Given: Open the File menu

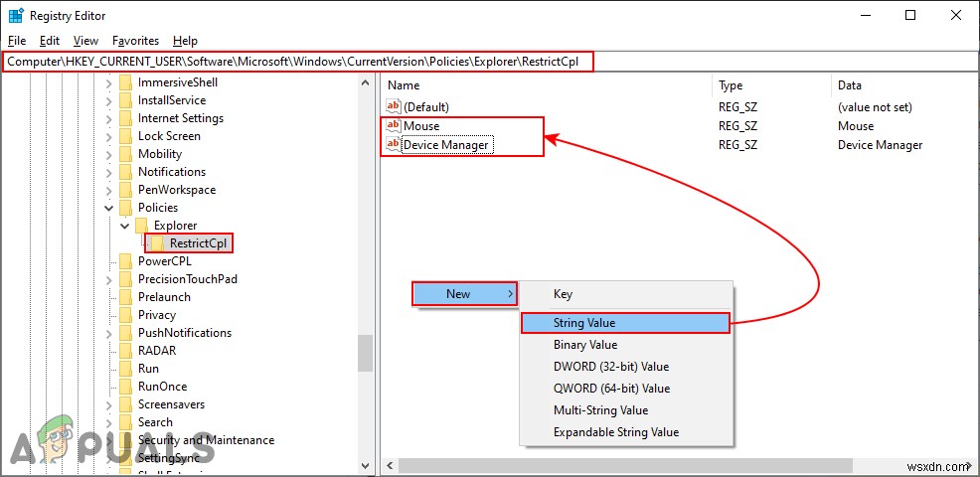Looking at the screenshot, I should (x=17, y=41).
